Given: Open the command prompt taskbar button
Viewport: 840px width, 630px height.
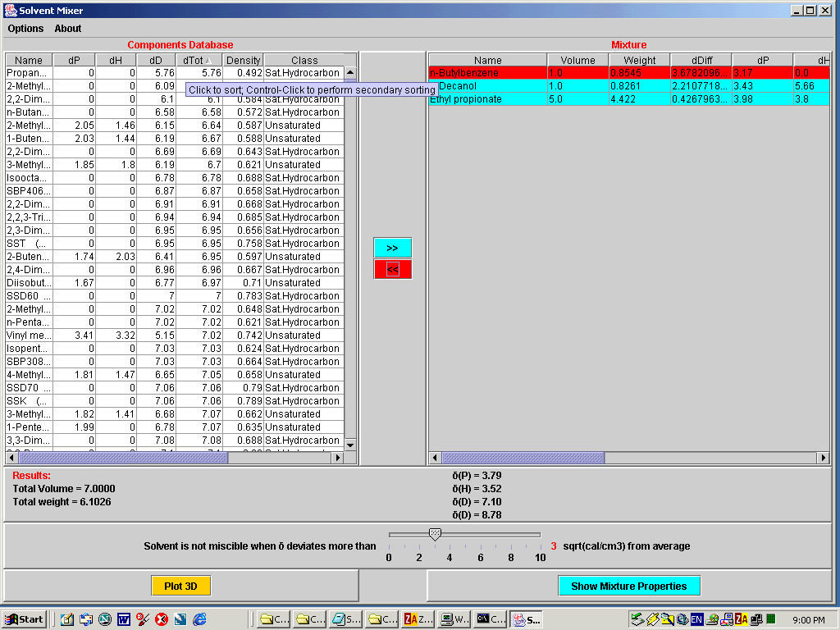Looking at the screenshot, I should coord(491,619).
